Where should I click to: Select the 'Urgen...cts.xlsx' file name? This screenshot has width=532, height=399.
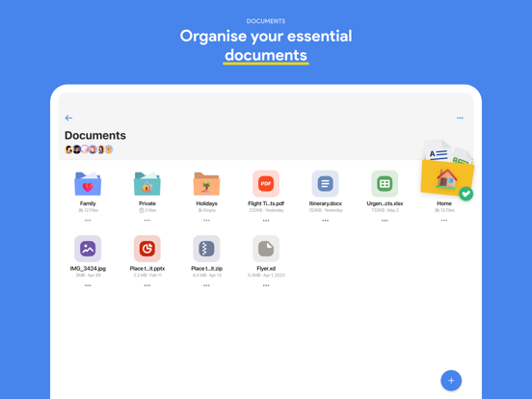(x=385, y=203)
